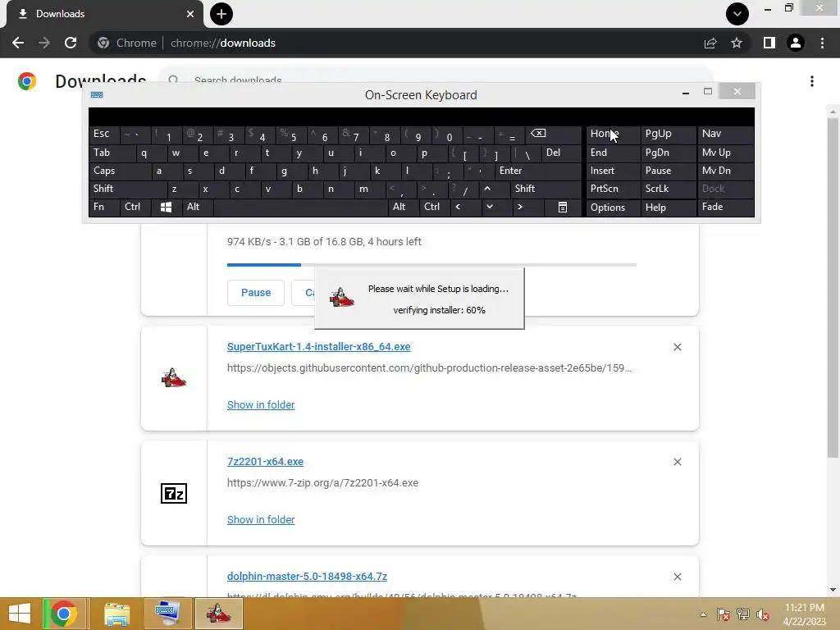Open On-Screen Keyboard taskbar icon
The height and width of the screenshot is (630, 840).
pos(167,614)
